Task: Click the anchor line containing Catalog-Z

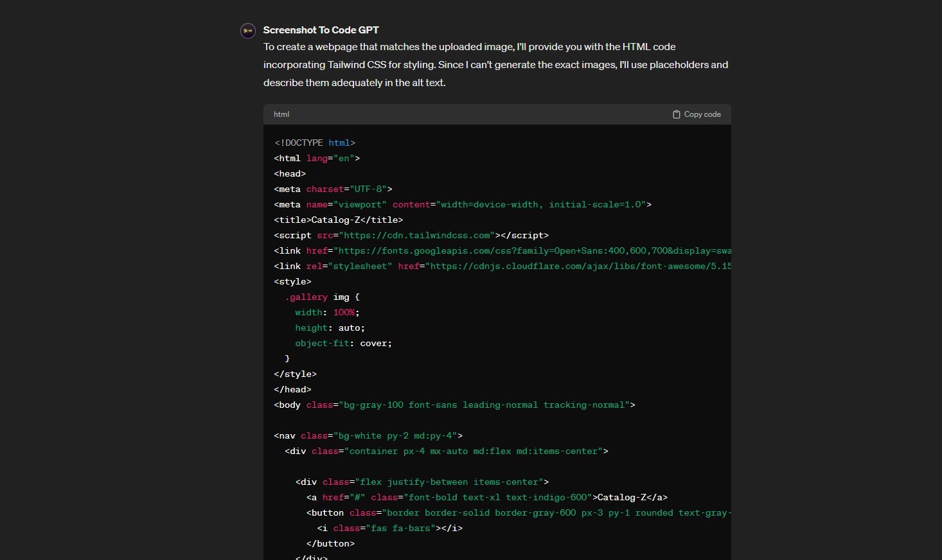Action: pos(487,497)
